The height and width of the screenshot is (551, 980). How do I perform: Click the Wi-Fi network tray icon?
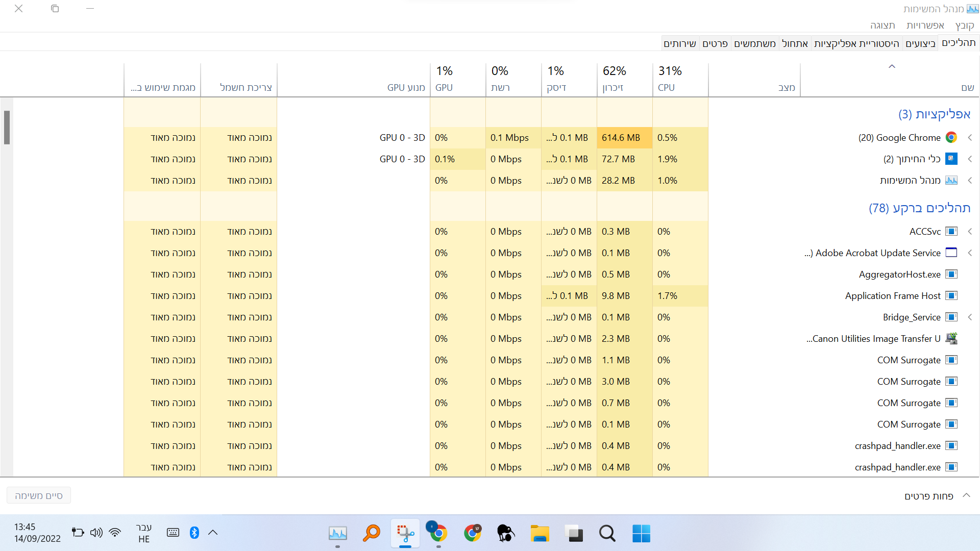point(115,533)
